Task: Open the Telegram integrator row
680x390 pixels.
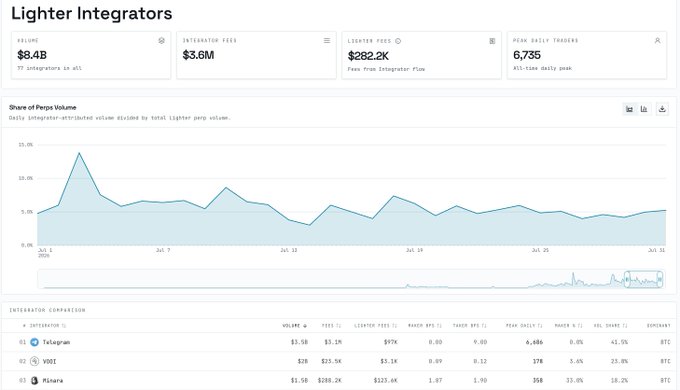Action: coord(340,342)
